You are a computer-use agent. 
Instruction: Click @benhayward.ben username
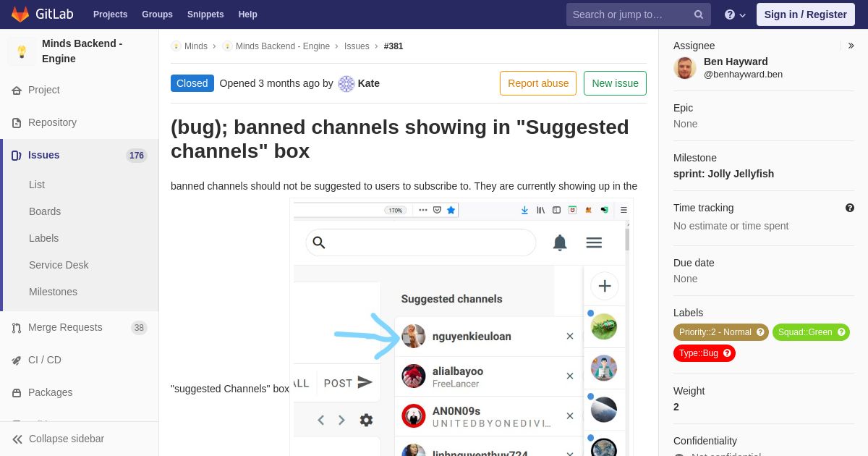[743, 74]
